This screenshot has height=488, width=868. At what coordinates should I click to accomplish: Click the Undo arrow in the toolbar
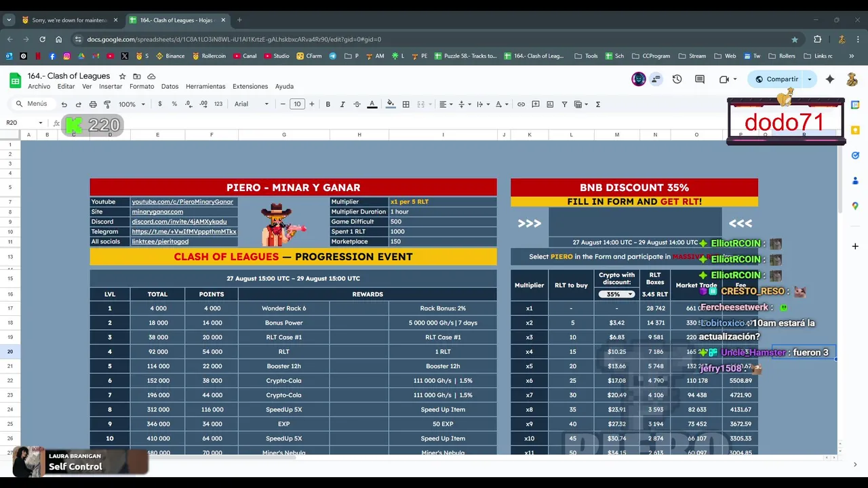pos(64,104)
